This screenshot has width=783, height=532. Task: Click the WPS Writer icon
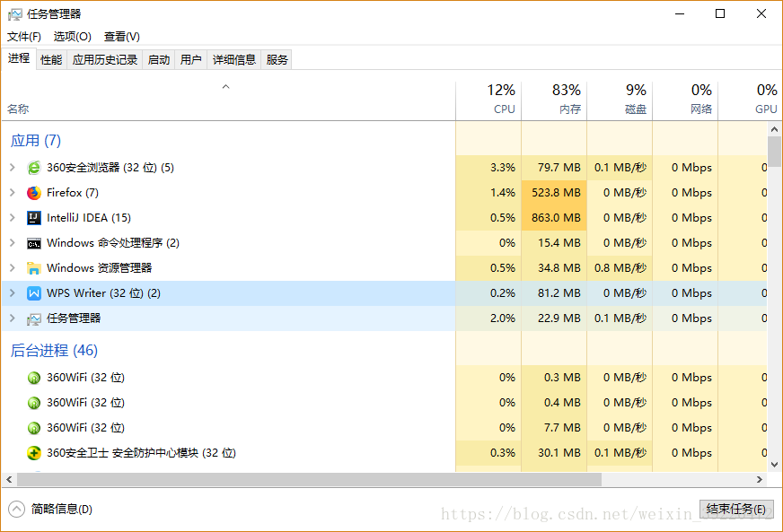point(34,293)
